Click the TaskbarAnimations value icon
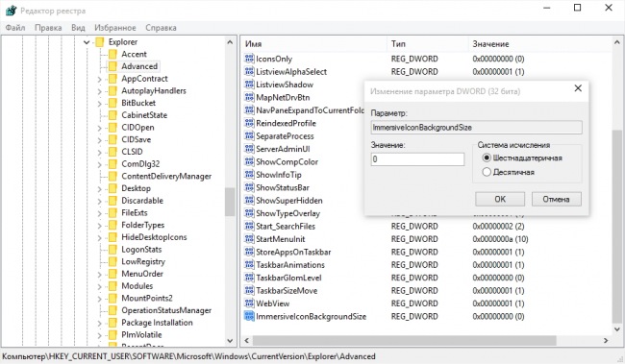625x364 pixels. click(249, 265)
